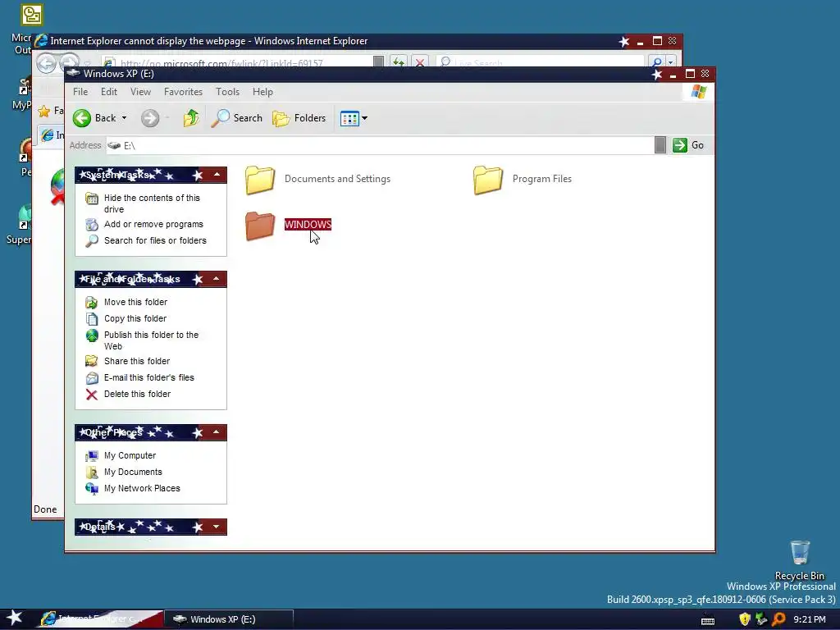Click Internet Explorer Refresh button

pyautogui.click(x=398, y=62)
